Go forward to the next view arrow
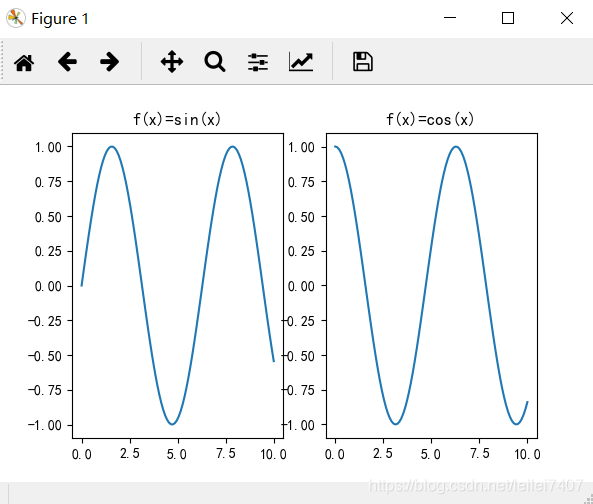The image size is (593, 504). click(x=110, y=62)
